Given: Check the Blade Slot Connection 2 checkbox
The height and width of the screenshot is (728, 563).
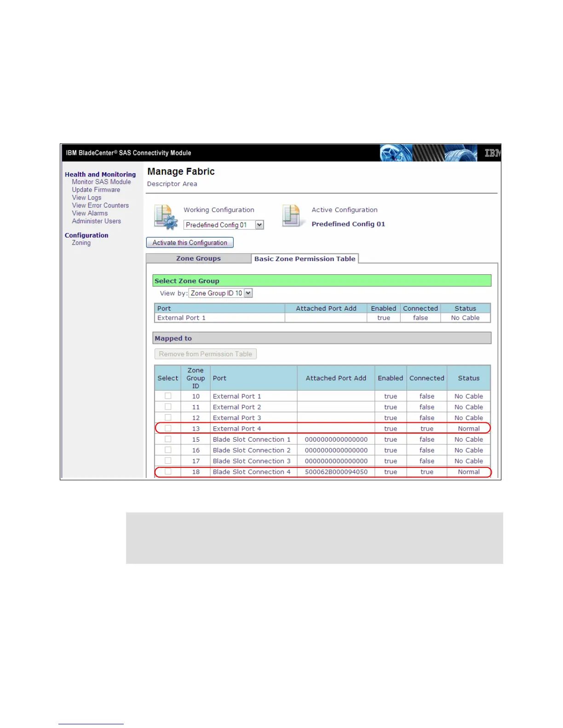Looking at the screenshot, I should 168,450.
